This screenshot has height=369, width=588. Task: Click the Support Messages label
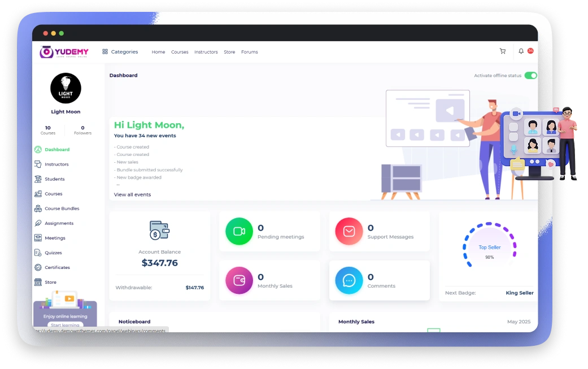click(x=390, y=237)
